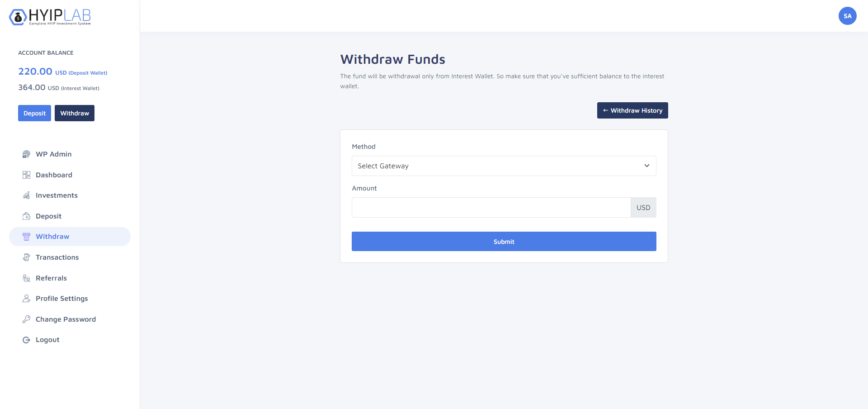
Task: Click the WP Admin sidebar icon
Action: coord(26,154)
